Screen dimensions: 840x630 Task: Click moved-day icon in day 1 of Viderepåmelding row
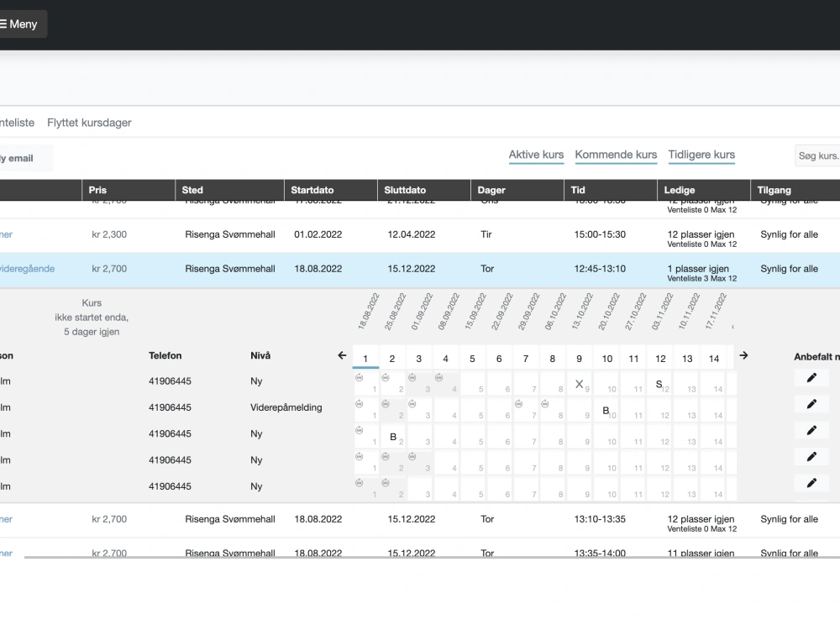pos(359,404)
